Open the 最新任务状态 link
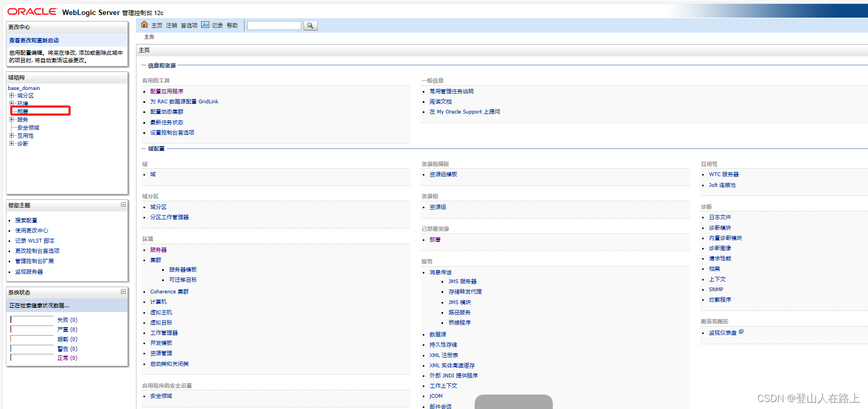The image size is (868, 409). (x=167, y=122)
